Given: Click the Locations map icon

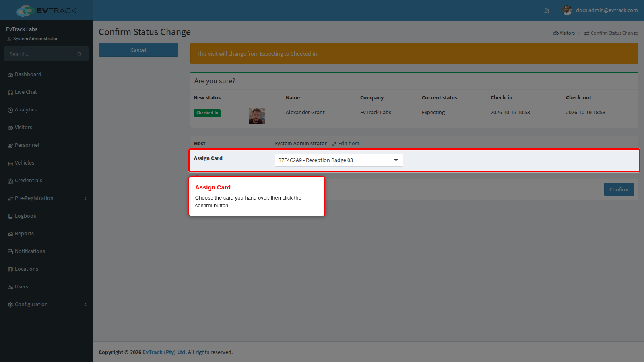Looking at the screenshot, I should tap(10, 269).
